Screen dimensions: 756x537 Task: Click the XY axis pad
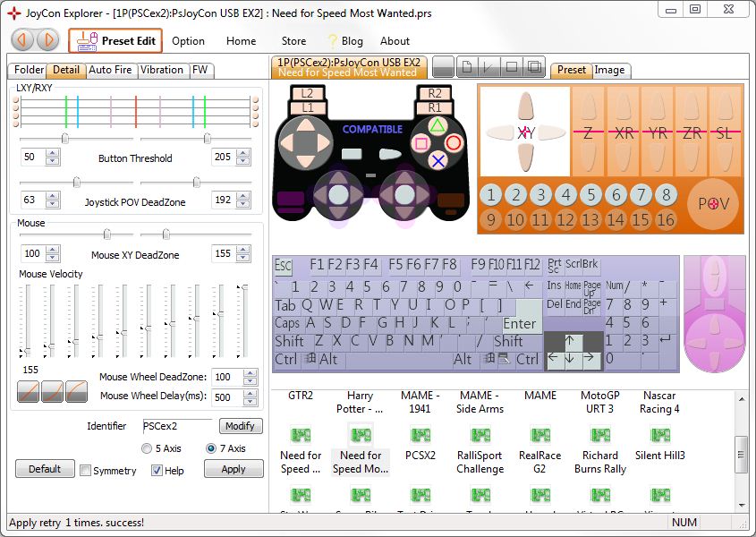pos(525,132)
